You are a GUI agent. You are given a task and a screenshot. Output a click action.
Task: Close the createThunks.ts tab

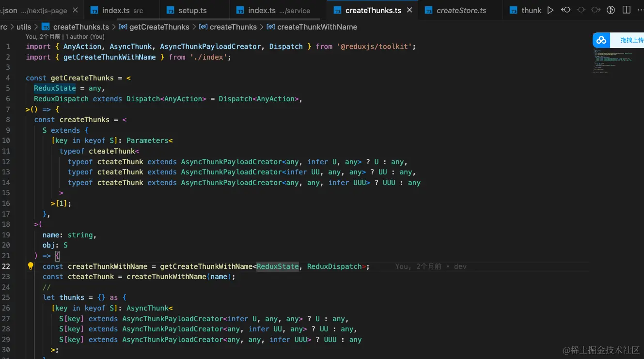410,10
